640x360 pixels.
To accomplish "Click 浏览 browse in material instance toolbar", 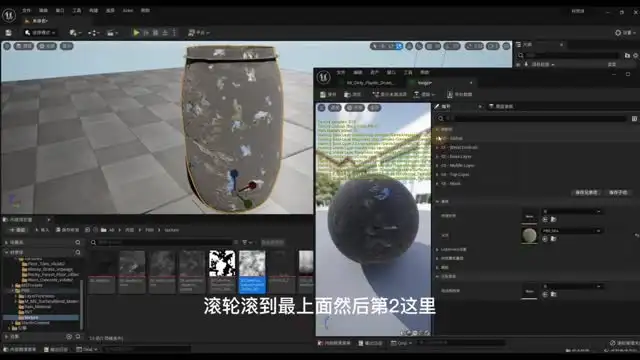I will click(353, 94).
